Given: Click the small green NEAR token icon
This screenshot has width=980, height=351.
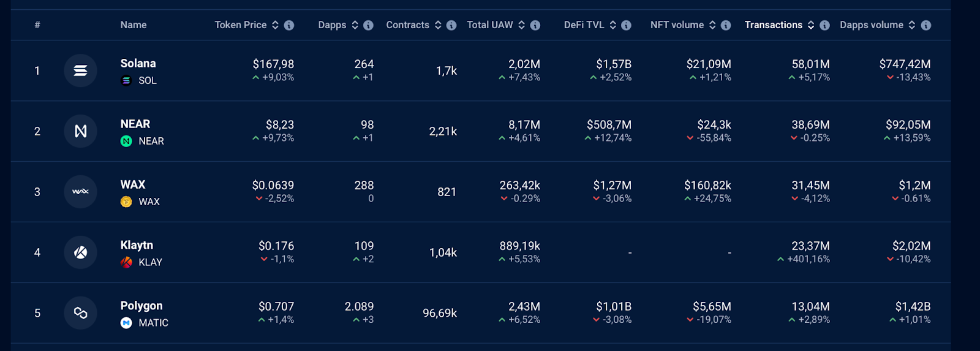Looking at the screenshot, I should [x=126, y=141].
